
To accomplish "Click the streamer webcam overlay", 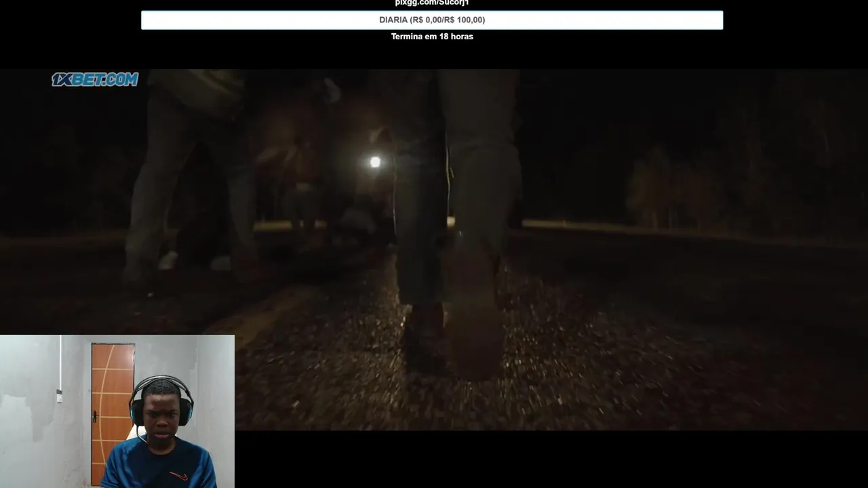I will [117, 411].
